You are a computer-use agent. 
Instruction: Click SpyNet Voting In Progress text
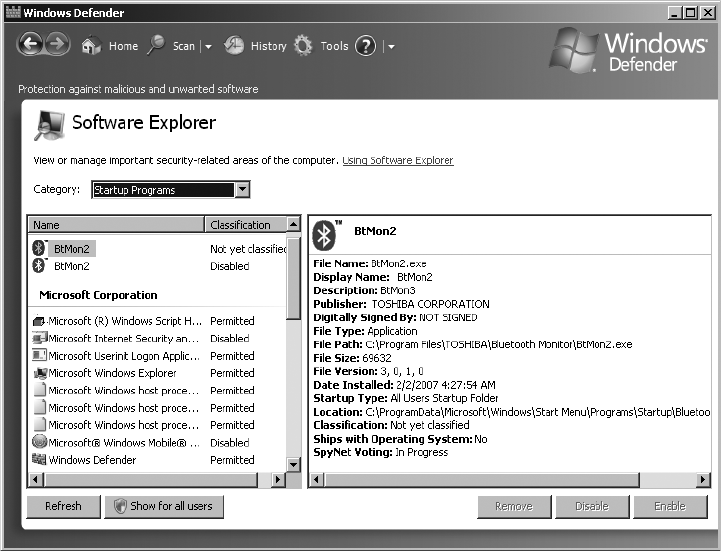point(380,453)
